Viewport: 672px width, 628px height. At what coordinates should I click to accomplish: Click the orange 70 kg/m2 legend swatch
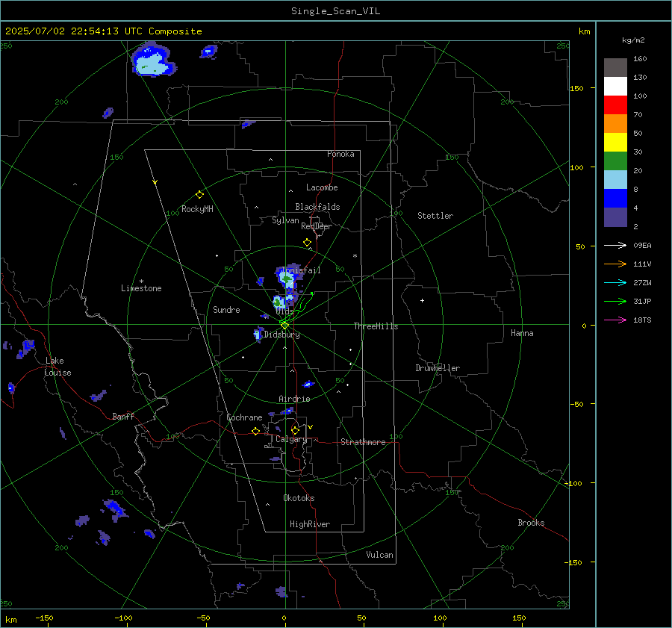pyautogui.click(x=615, y=123)
